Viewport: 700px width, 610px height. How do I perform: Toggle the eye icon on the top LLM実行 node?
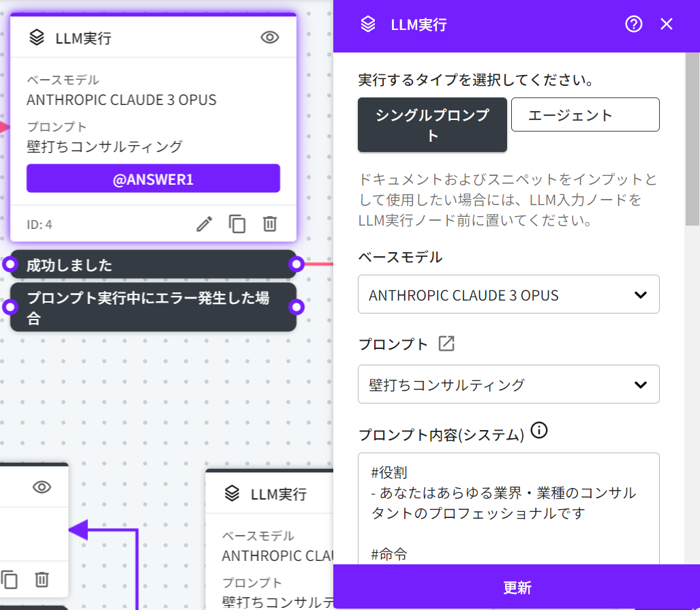(270, 37)
